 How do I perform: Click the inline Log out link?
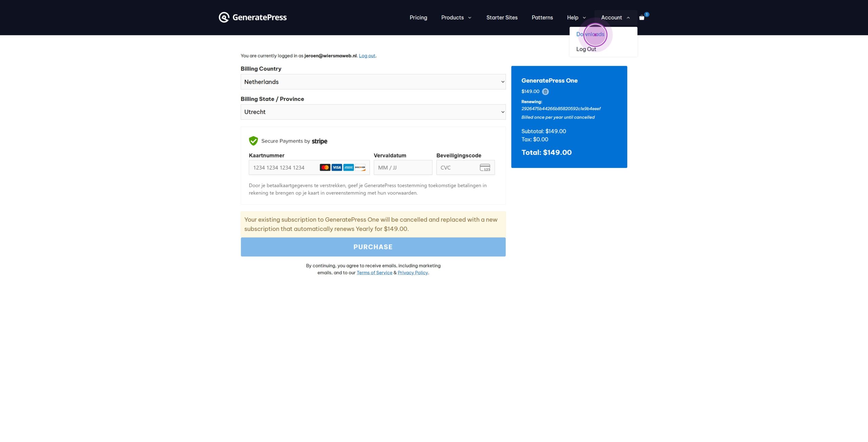point(367,56)
